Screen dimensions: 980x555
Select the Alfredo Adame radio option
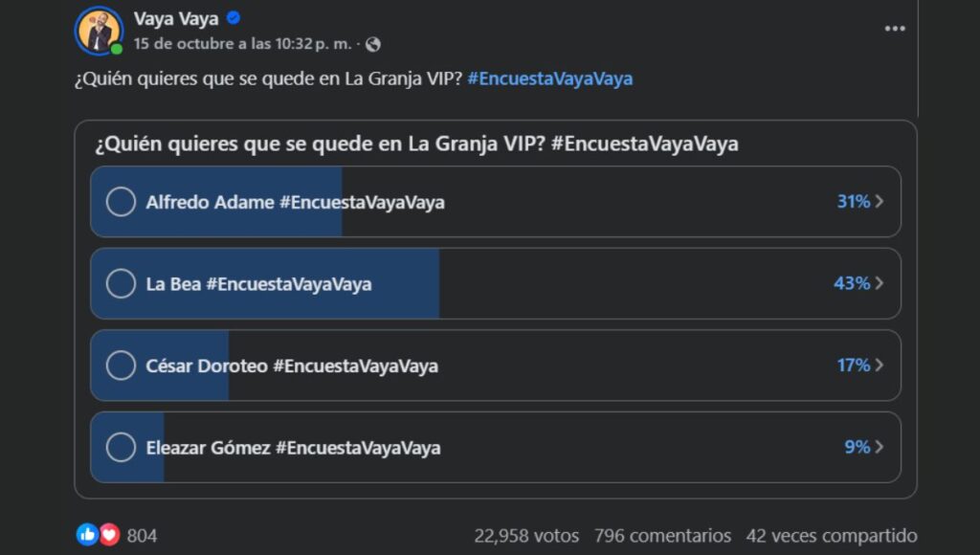121,202
